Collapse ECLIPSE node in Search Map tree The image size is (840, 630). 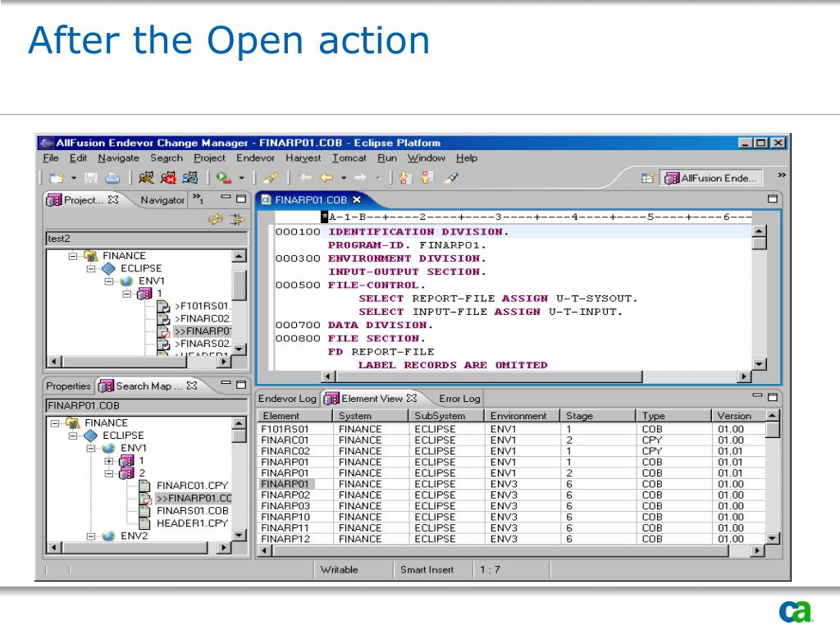[x=73, y=436]
